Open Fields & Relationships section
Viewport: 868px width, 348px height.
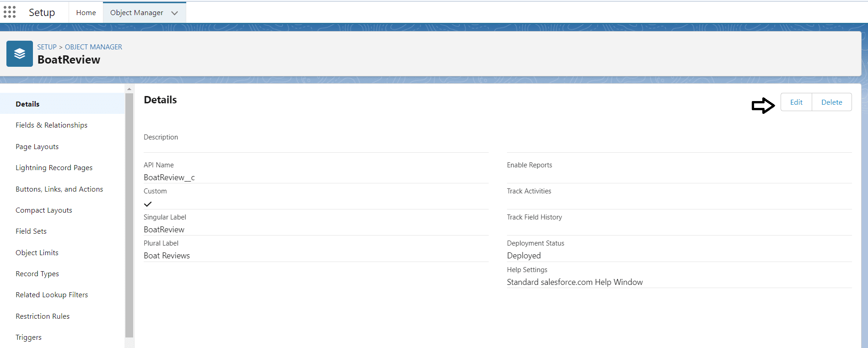[51, 125]
